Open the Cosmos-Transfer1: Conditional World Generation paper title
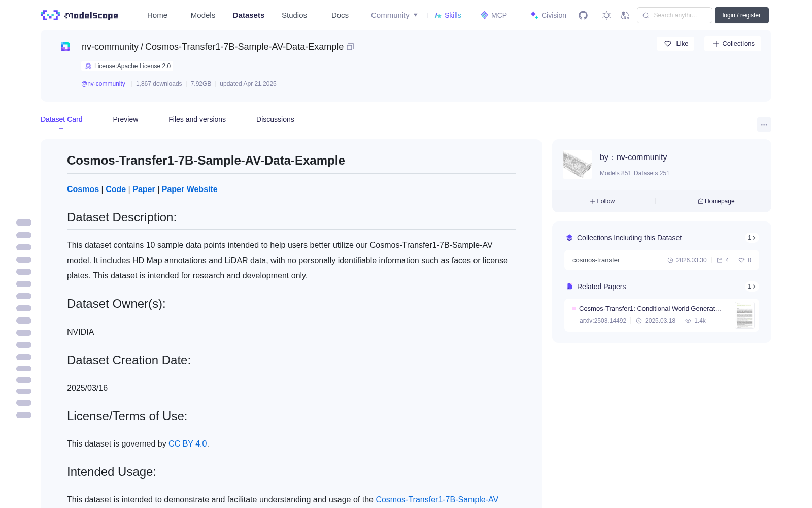The width and height of the screenshot is (812, 508). [650, 308]
